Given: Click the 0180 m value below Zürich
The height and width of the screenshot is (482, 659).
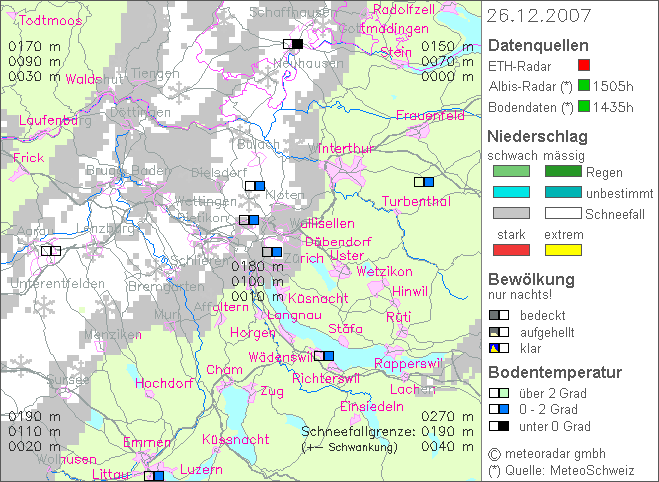Looking at the screenshot, I should click(x=257, y=266).
